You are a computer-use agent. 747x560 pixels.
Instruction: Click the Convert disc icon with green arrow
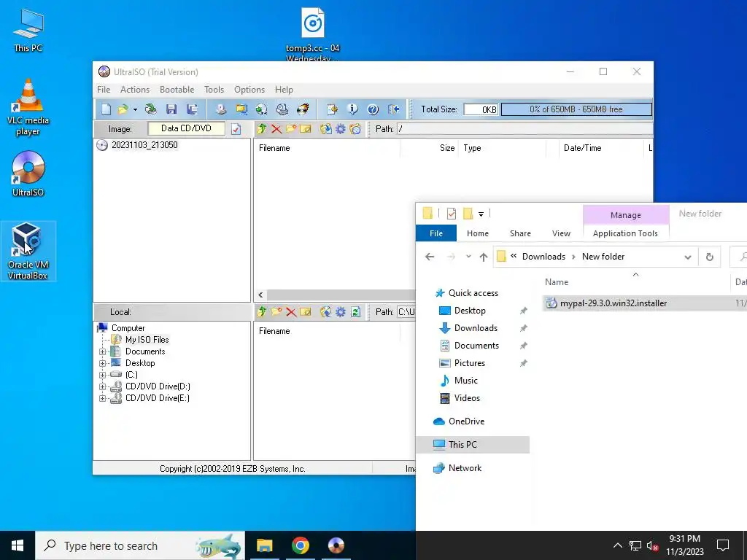[x=262, y=109]
